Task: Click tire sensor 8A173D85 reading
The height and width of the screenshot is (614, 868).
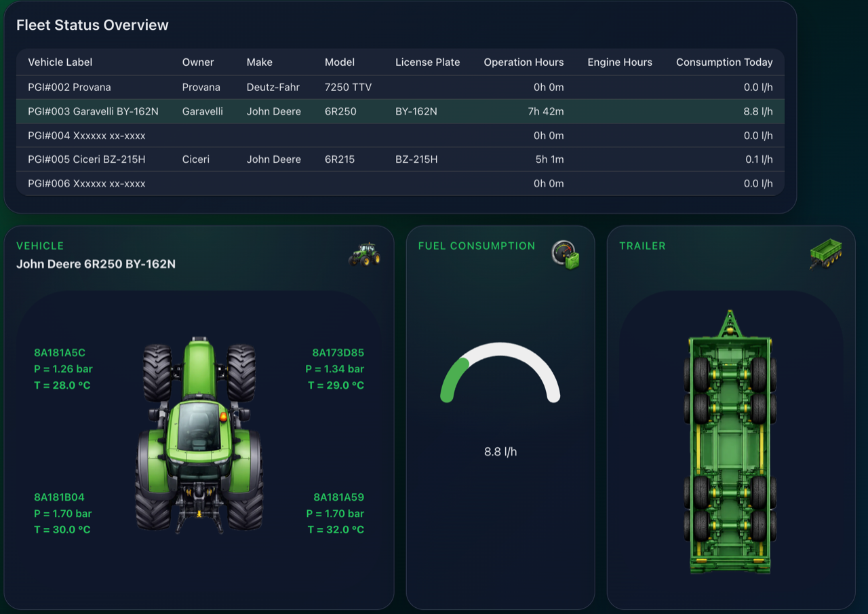Action: pyautogui.click(x=335, y=369)
